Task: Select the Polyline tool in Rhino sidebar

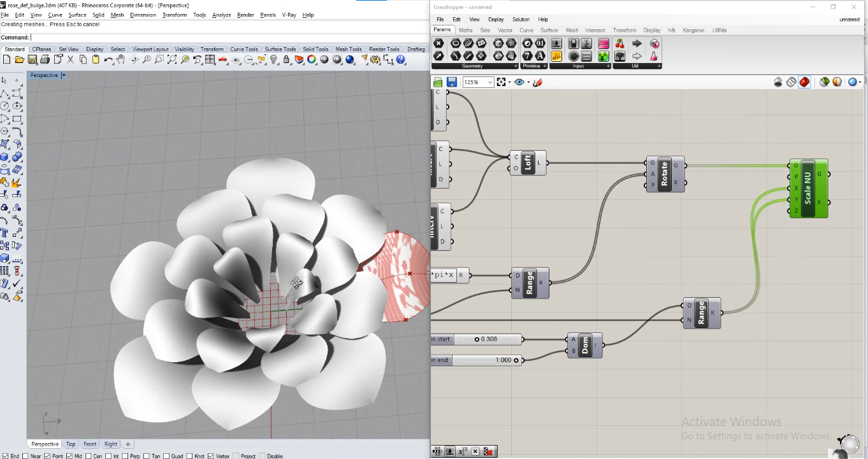Action: coord(4,94)
